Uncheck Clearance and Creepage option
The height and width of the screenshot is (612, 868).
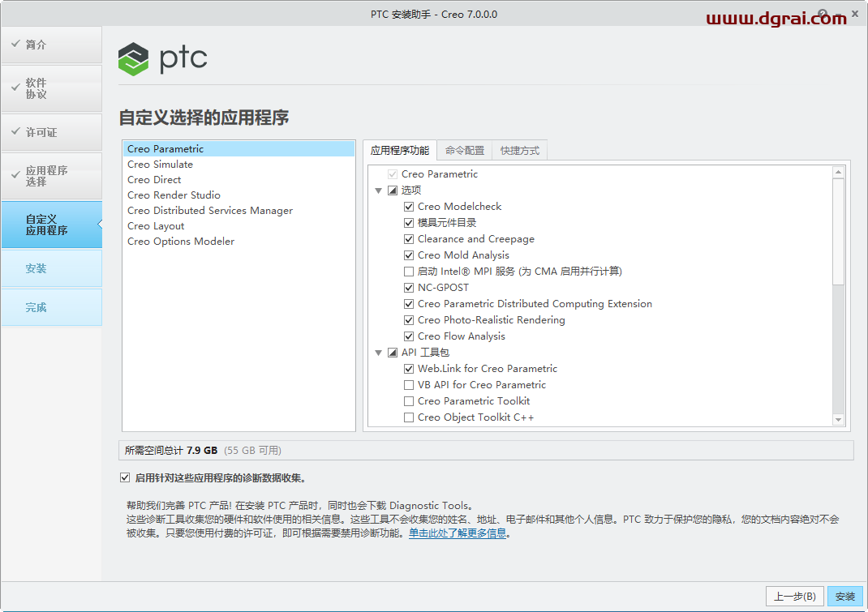tap(409, 239)
